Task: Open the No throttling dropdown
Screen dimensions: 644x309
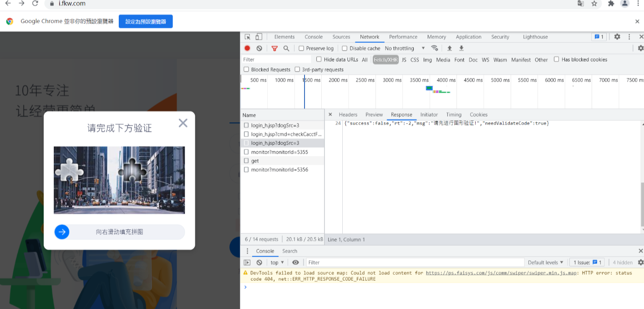Action: coord(405,48)
